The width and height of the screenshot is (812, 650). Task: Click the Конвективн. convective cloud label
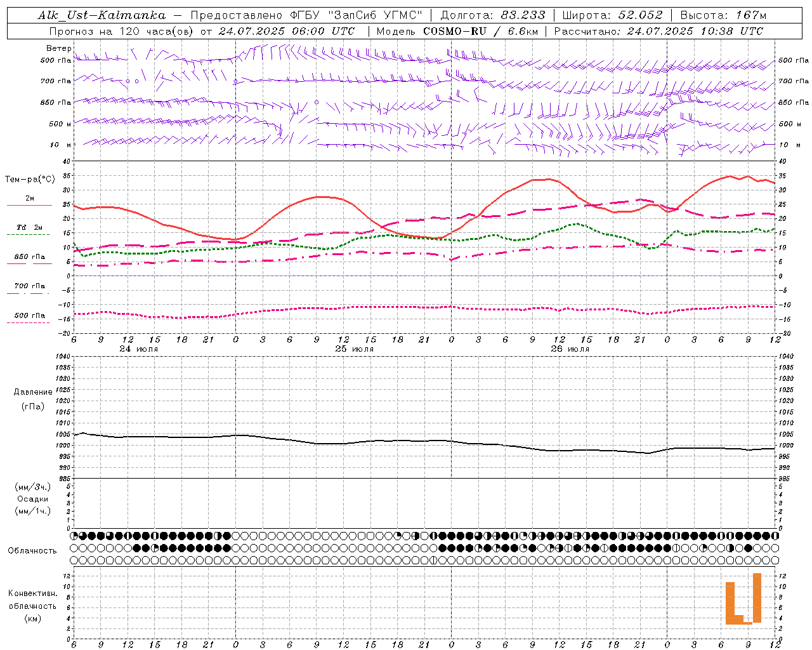[32, 594]
